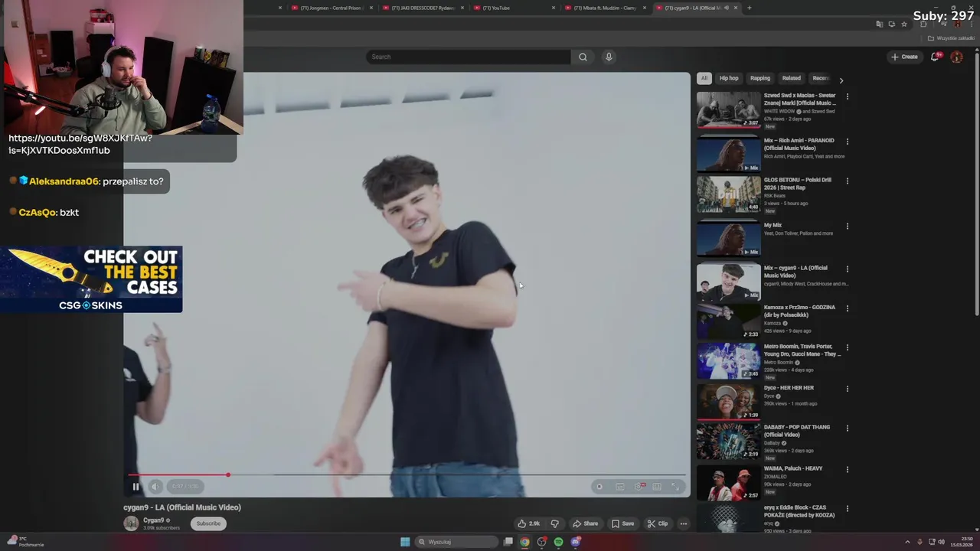Enter fullscreen mode in player
Image resolution: width=980 pixels, height=551 pixels.
(675, 486)
